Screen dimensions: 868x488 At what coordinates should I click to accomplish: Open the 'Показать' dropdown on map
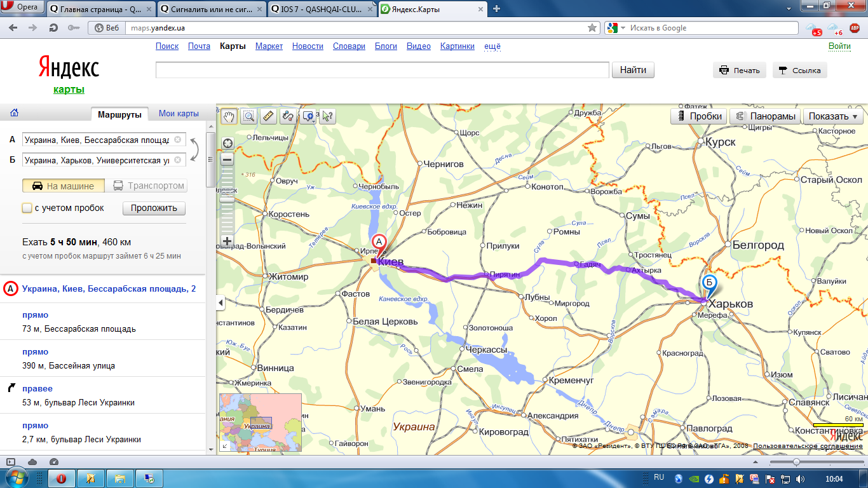833,116
